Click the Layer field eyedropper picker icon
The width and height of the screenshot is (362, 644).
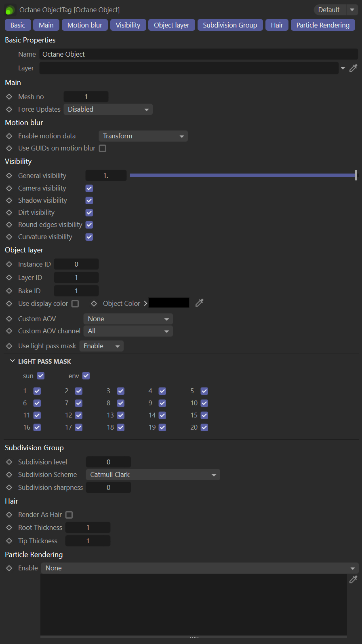click(x=353, y=68)
